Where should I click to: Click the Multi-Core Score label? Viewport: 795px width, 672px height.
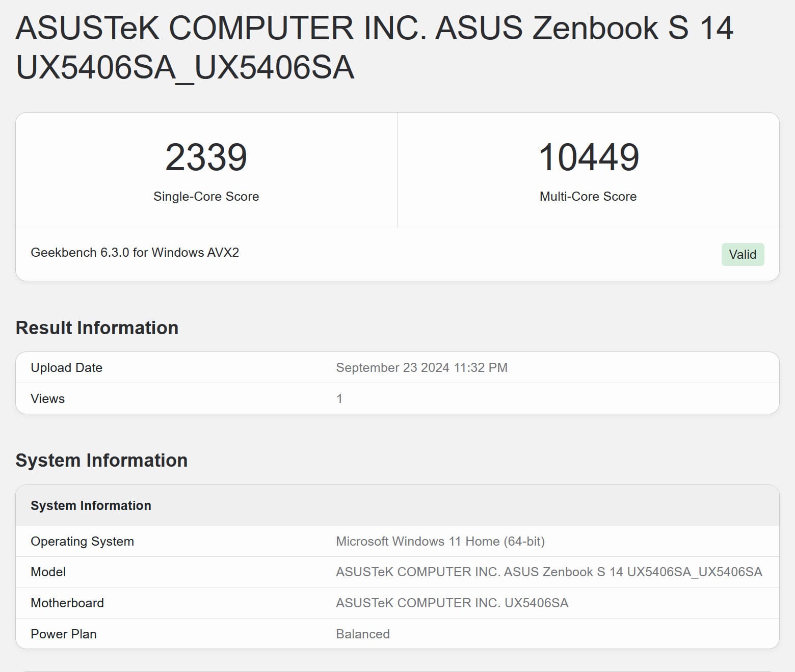588,196
